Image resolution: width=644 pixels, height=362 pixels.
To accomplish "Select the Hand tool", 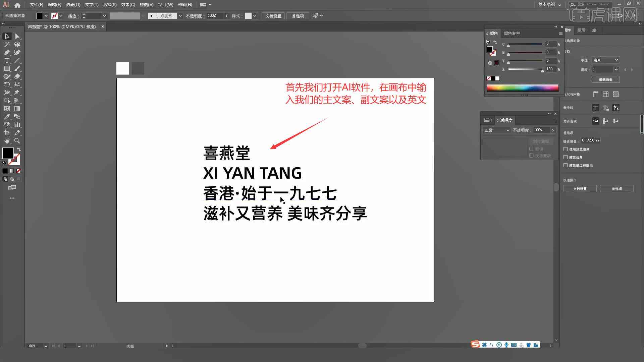I will [x=6, y=140].
